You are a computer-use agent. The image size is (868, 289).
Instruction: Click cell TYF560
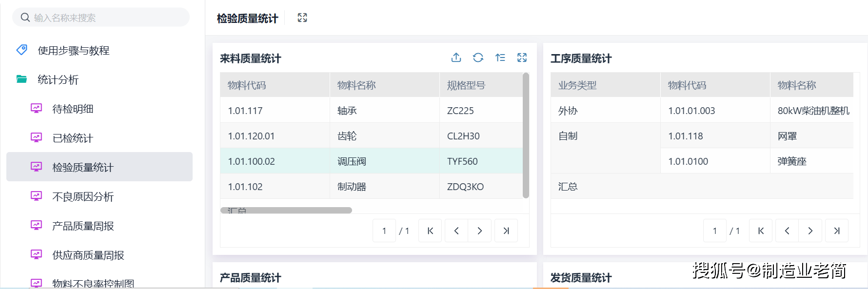coord(481,161)
